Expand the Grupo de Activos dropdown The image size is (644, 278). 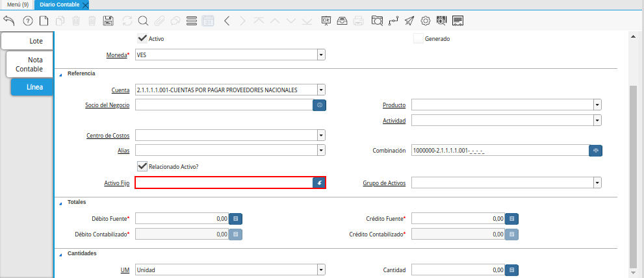pyautogui.click(x=598, y=183)
